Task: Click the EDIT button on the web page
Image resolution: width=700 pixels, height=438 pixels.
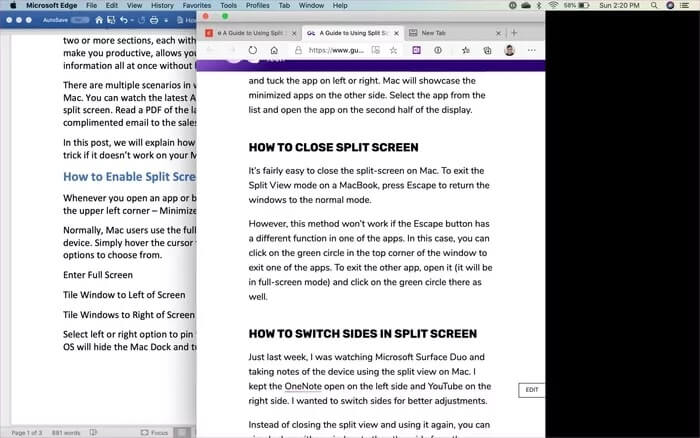Action: [531, 390]
